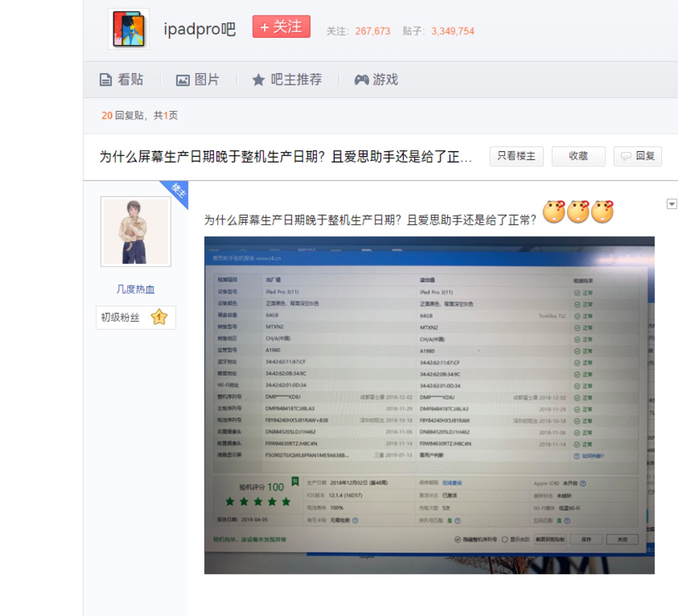Open the profile link 几度热血

click(136, 289)
